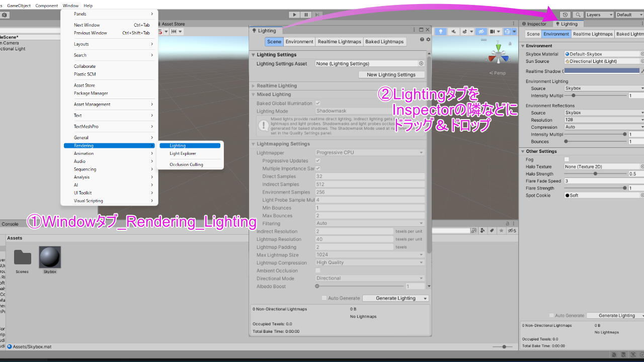Toggle Baked Global Illumination checkbox
Screen dimensions: 644x362
(318, 103)
